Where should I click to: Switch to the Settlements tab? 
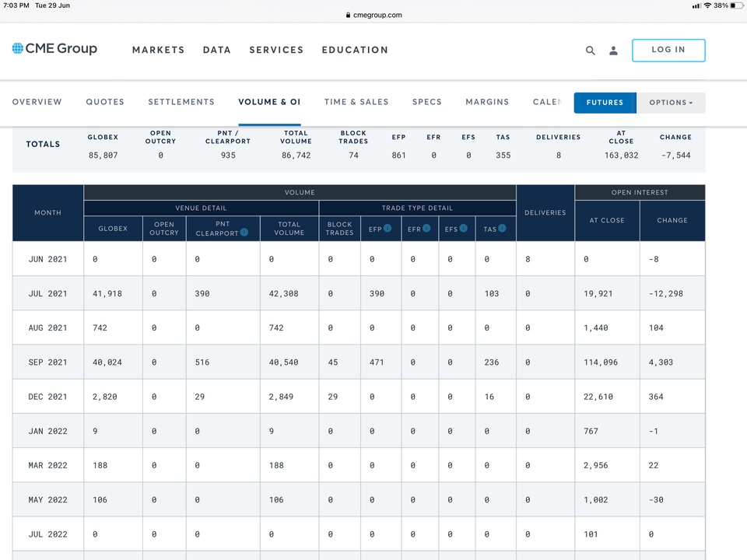click(x=181, y=102)
